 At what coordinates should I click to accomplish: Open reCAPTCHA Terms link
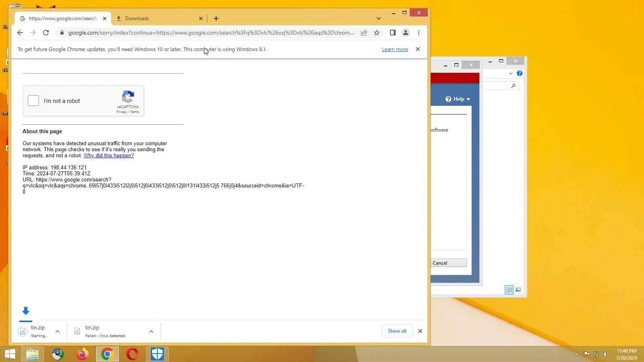tap(135, 112)
